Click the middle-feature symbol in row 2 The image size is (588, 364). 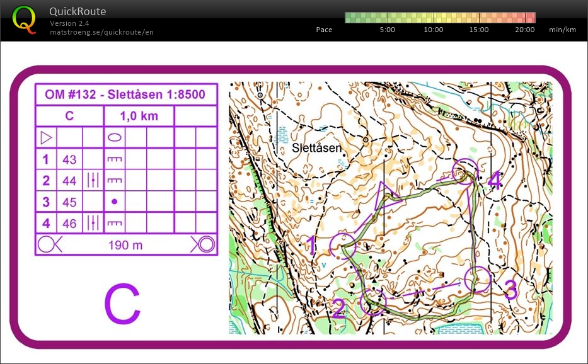coord(93,180)
